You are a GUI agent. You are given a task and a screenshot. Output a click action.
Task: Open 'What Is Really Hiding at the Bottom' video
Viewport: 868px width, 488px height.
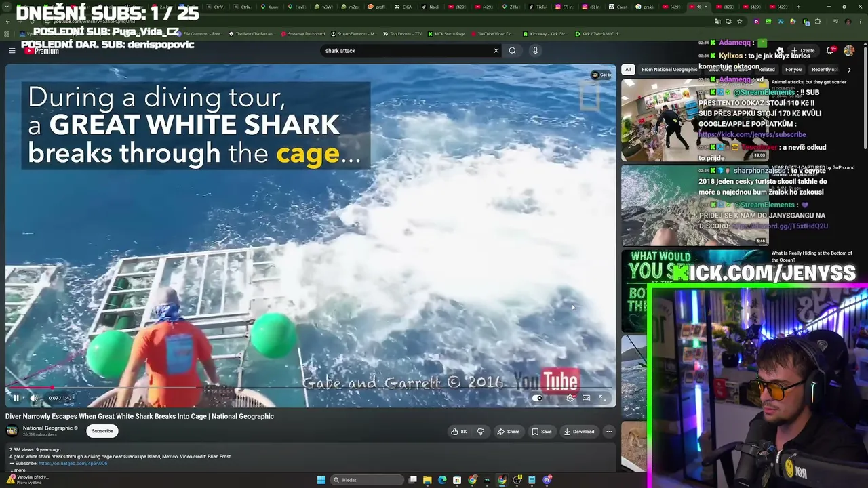coord(812,256)
